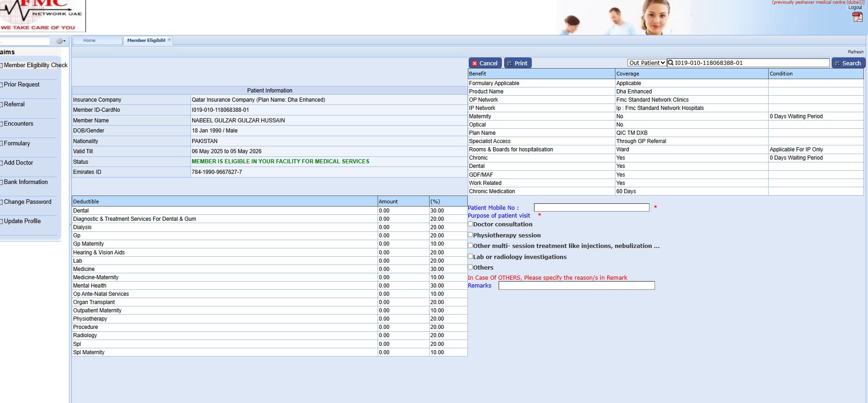Click the Member Eligibility Check sidebar icon

(1, 65)
